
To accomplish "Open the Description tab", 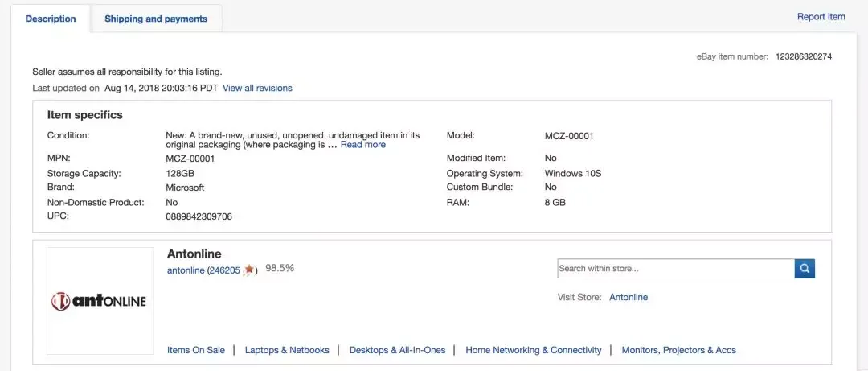I will click(51, 19).
